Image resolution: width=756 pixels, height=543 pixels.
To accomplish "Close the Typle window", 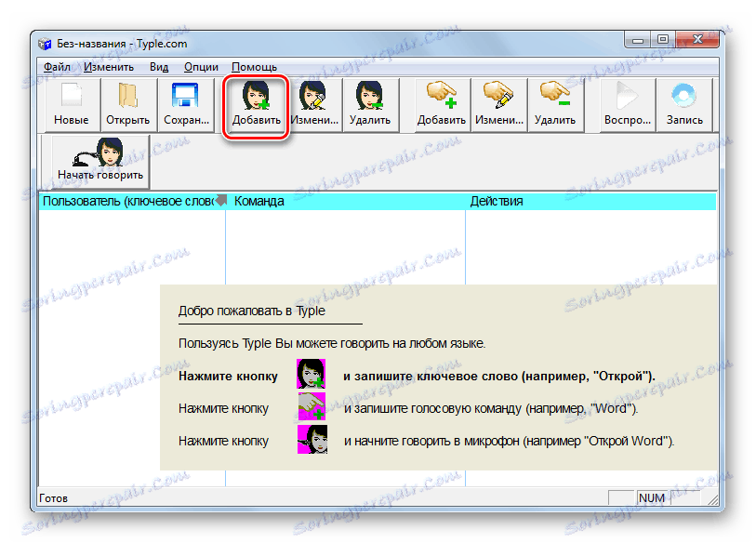I will click(697, 40).
